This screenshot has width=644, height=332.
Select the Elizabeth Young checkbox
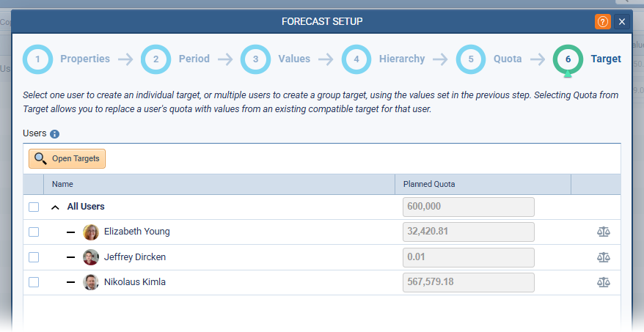(x=34, y=232)
